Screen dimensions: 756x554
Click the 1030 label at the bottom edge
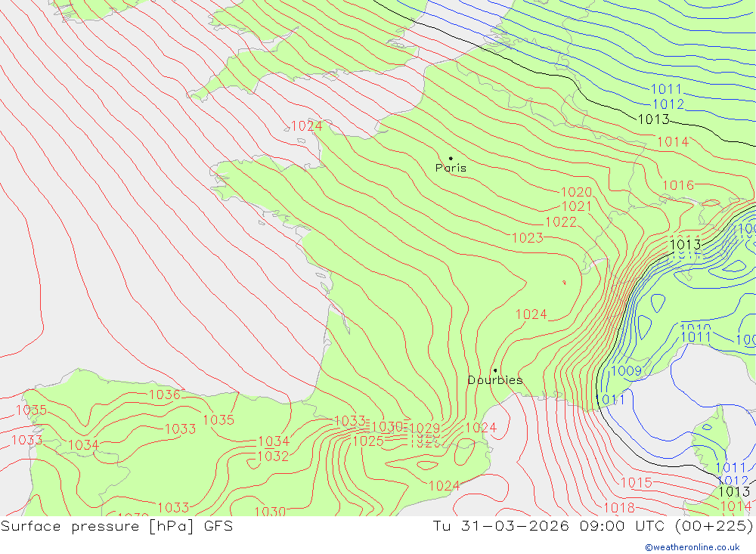click(270, 511)
